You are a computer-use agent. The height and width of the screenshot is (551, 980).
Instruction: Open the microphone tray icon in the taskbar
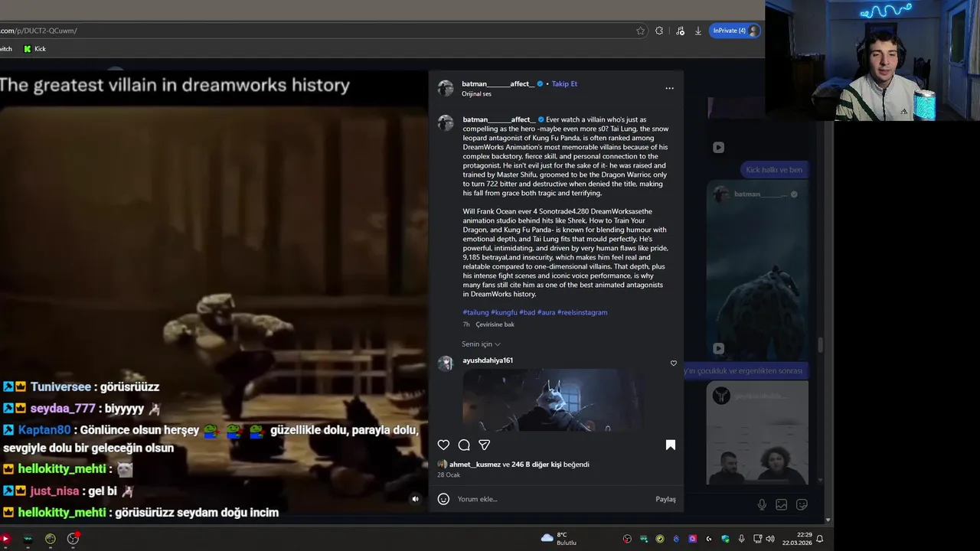click(741, 539)
